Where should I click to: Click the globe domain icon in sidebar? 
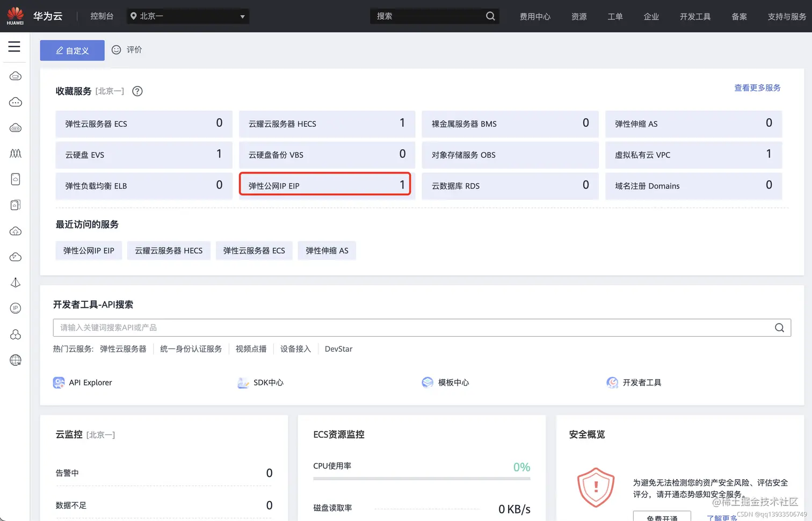(x=16, y=360)
